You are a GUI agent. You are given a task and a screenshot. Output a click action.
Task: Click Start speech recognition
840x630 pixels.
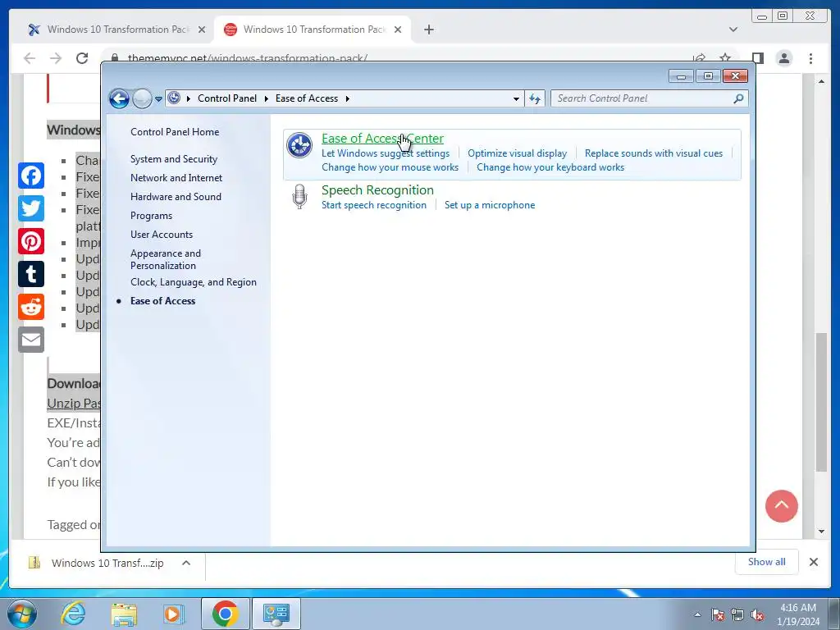[x=374, y=205]
